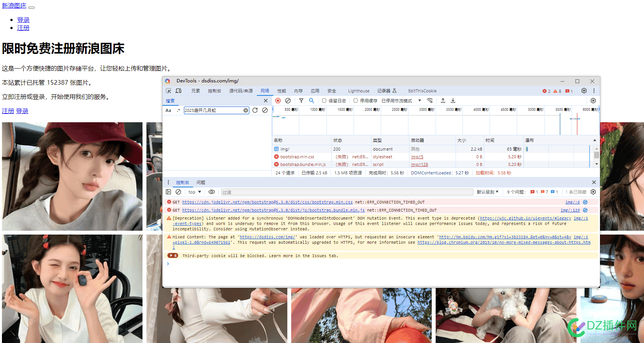
Task: Switch to the 应用 tab
Action: click(x=315, y=91)
